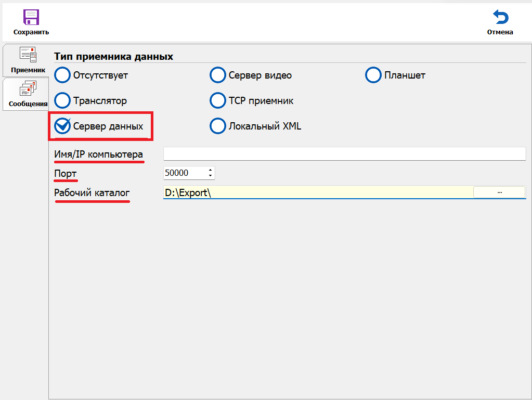The height and width of the screenshot is (400, 532).
Task: Open the Приемник tab
Action: pyautogui.click(x=28, y=60)
